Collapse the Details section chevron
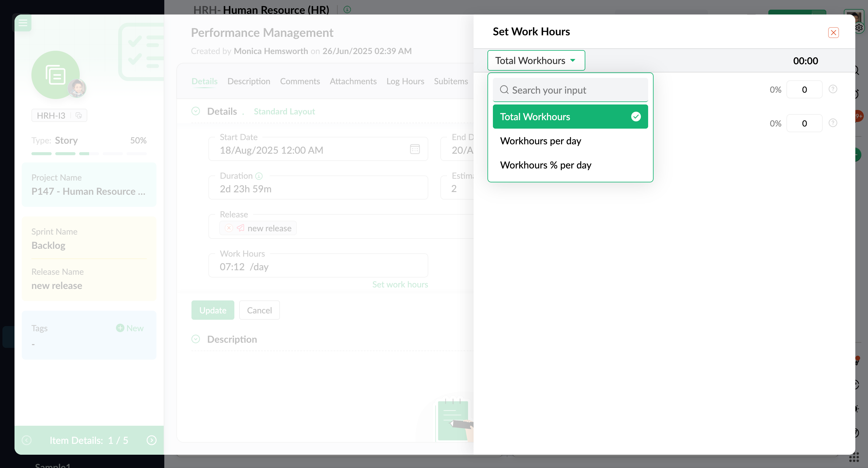The height and width of the screenshot is (468, 868). point(195,111)
